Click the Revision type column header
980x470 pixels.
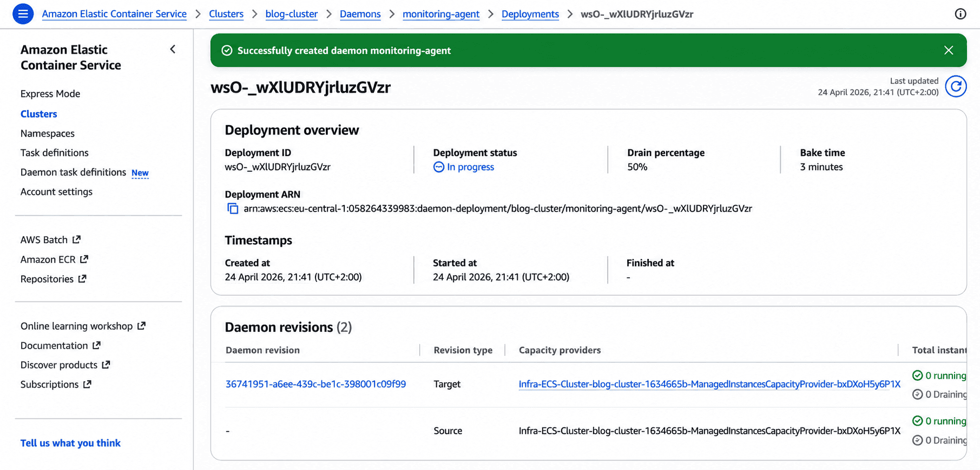[463, 350]
